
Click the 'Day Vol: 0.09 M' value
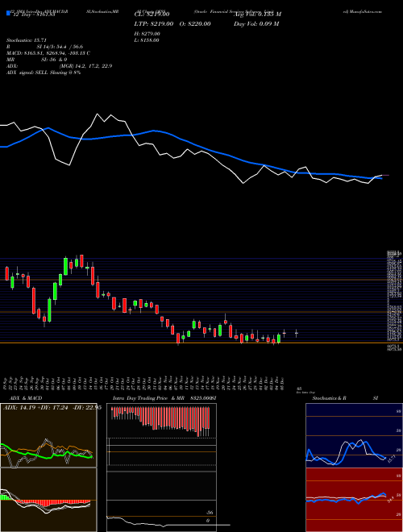(x=256, y=23)
